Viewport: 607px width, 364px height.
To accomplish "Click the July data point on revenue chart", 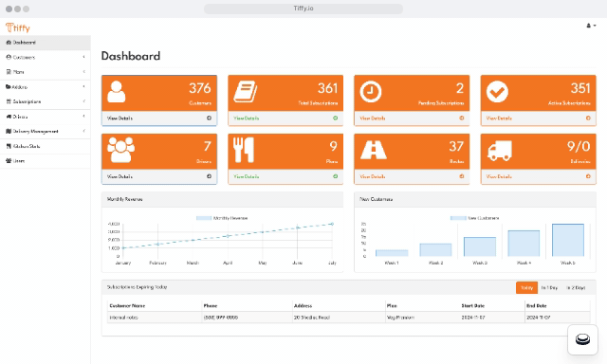I will click(x=332, y=224).
